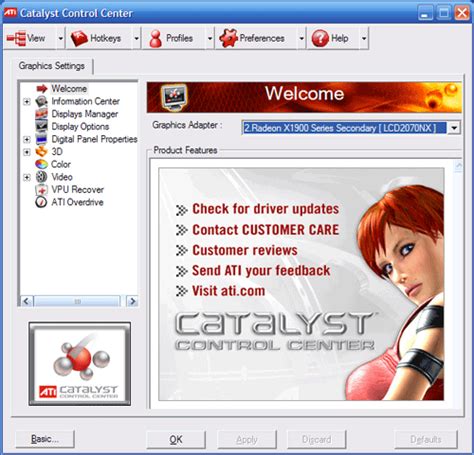Click the 3D tree icon

pyautogui.click(x=41, y=152)
